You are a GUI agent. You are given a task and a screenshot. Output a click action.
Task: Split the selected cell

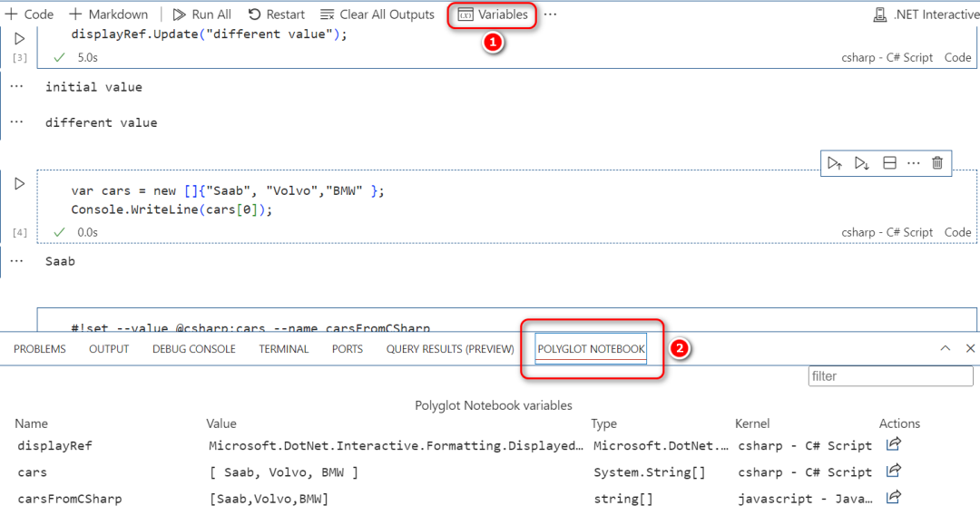click(x=889, y=163)
